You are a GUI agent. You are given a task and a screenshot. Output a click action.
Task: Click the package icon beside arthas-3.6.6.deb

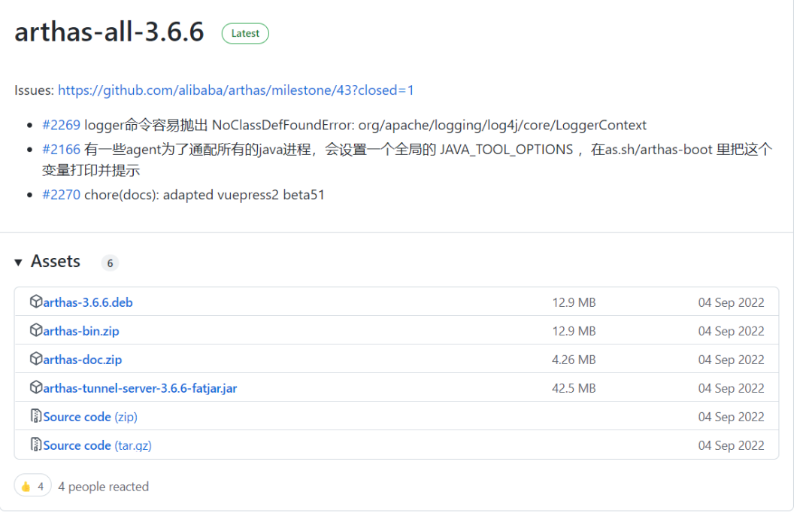(36, 302)
